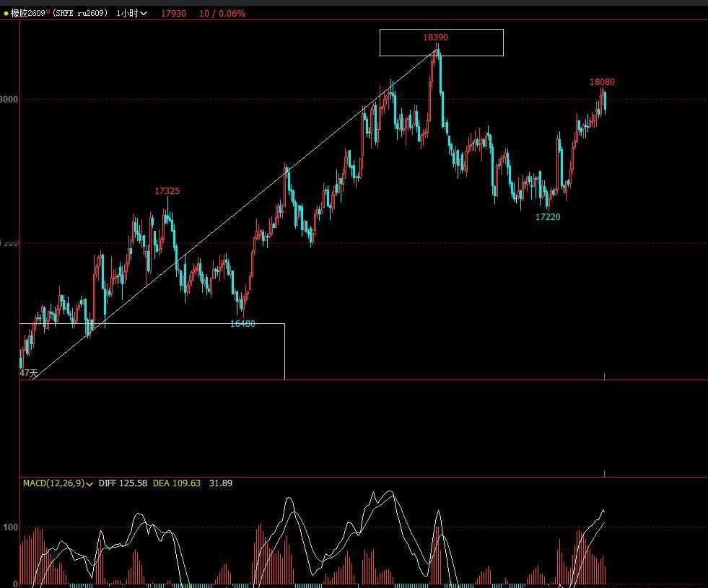Screen dimensions: 708x588
Task: Click the last candlestick below 18080
Action: pyautogui.click(x=605, y=102)
